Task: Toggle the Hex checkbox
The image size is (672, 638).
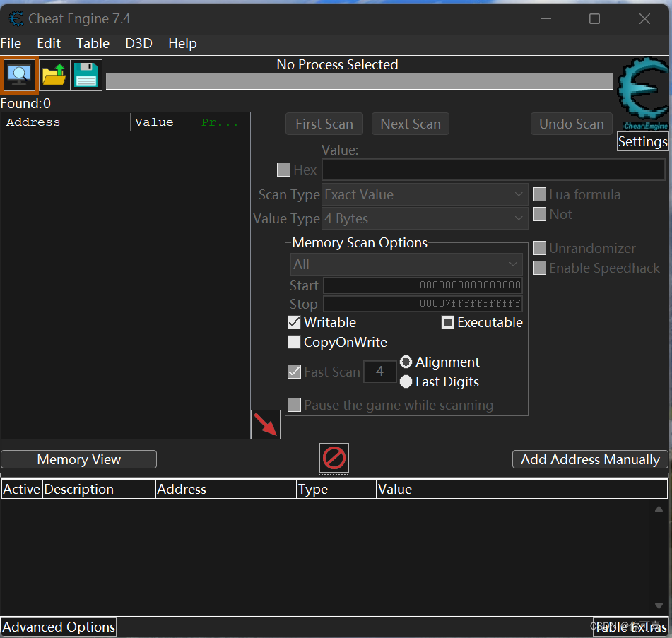Action: pyautogui.click(x=284, y=170)
